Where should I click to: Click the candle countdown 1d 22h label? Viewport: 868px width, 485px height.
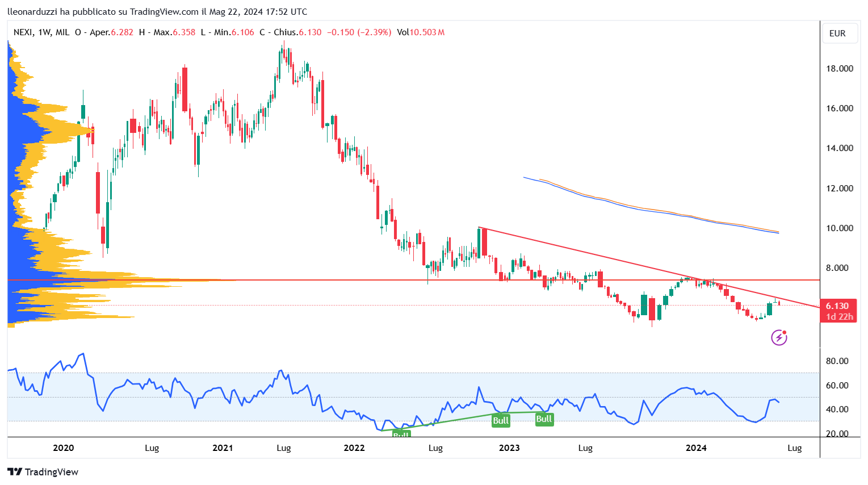click(x=839, y=317)
